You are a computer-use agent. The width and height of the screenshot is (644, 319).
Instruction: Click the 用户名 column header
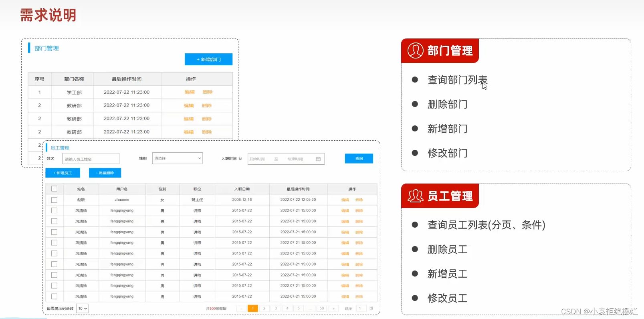point(122,189)
